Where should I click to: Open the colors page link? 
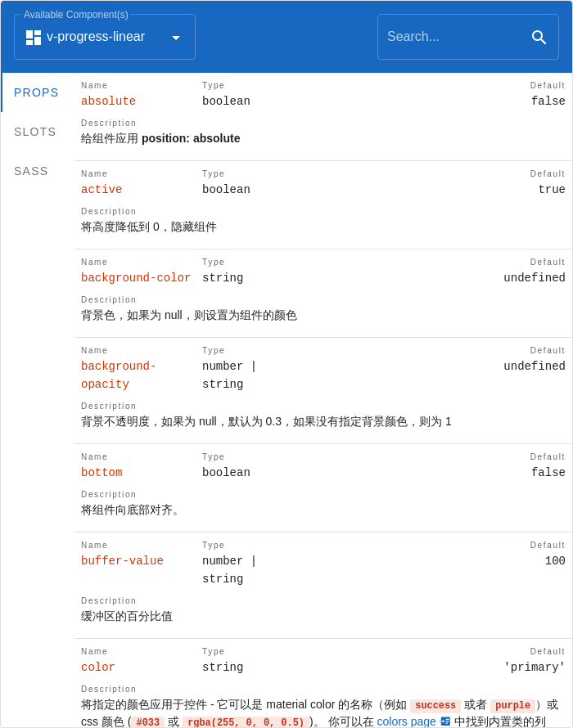(406, 721)
